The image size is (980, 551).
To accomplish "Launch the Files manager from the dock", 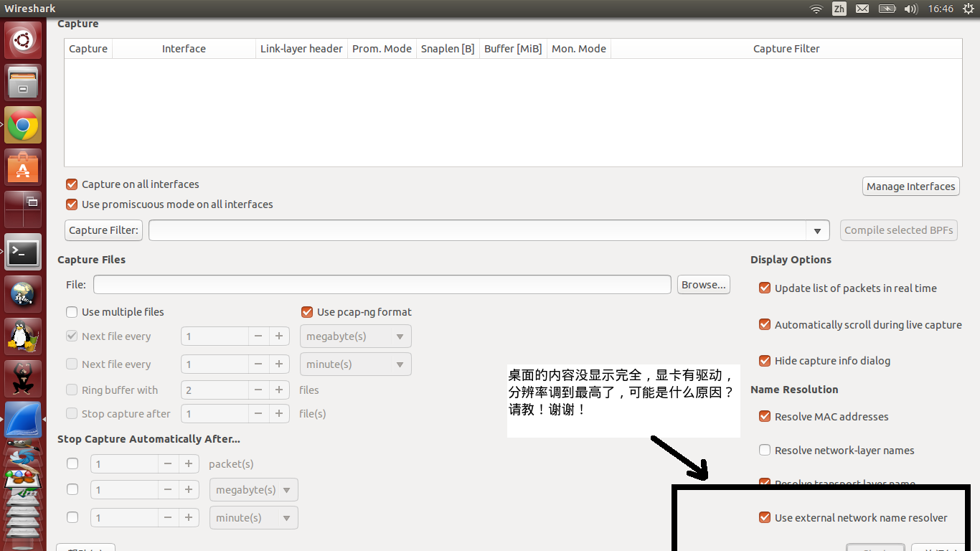I will (23, 83).
